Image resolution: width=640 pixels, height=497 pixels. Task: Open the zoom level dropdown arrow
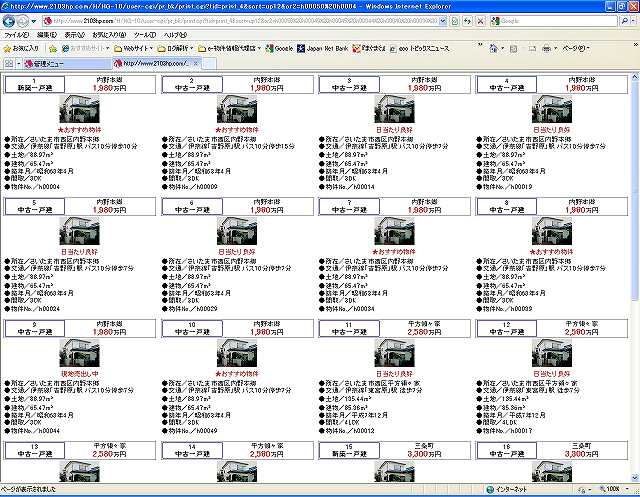click(x=627, y=488)
